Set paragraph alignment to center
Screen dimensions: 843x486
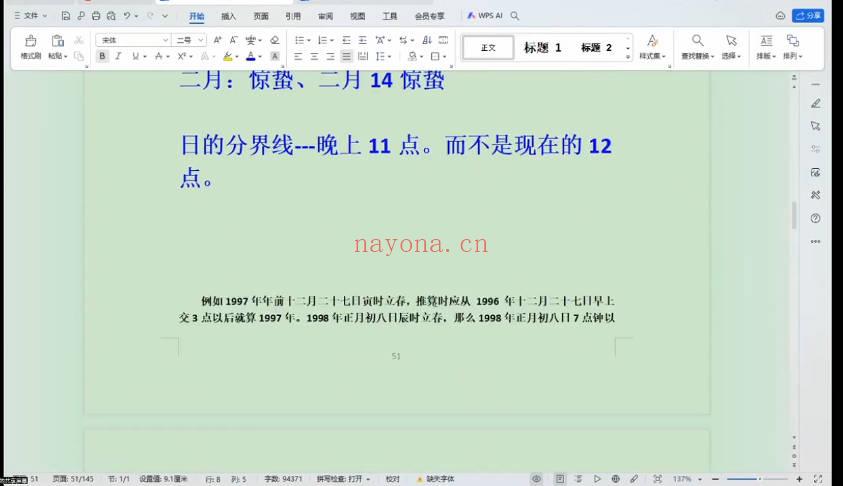tap(314, 56)
